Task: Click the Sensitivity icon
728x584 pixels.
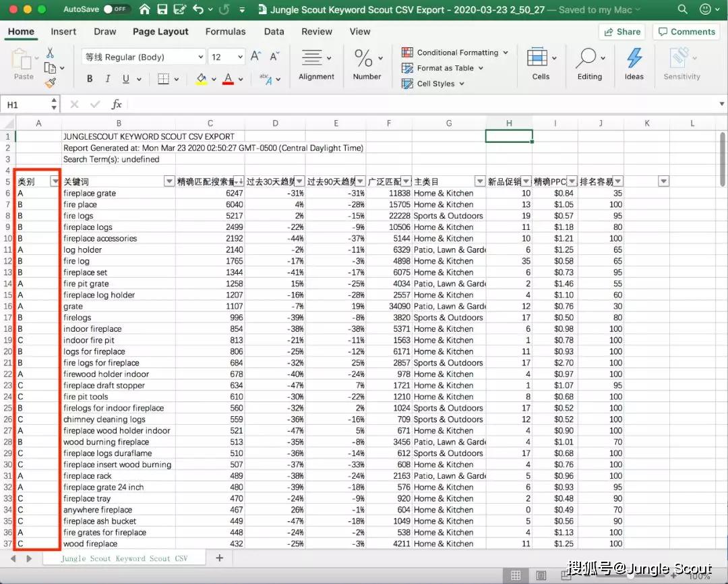Action: tap(679, 57)
